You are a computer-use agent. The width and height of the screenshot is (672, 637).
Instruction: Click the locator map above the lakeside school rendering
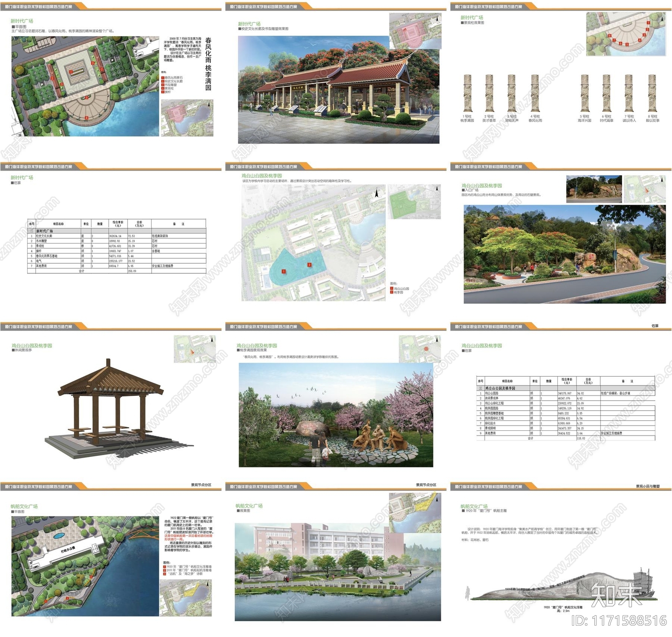415,513
